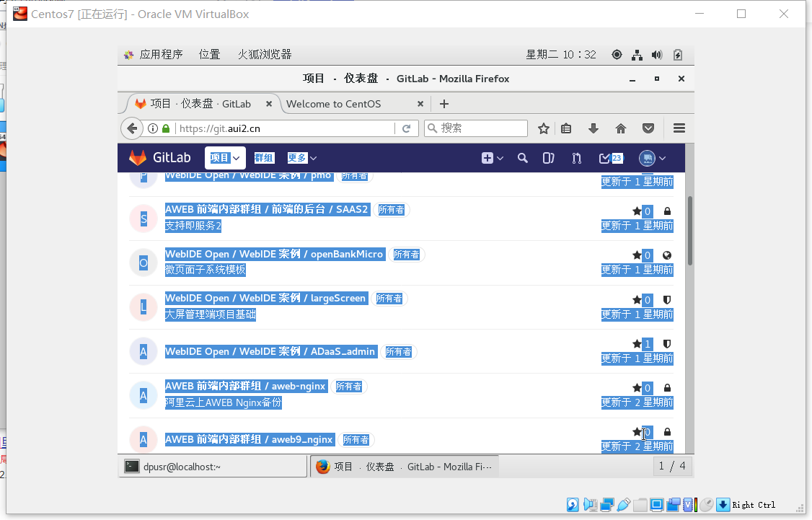The height and width of the screenshot is (520, 812).
Task: Go to Firefox home page icon
Action: click(x=621, y=128)
